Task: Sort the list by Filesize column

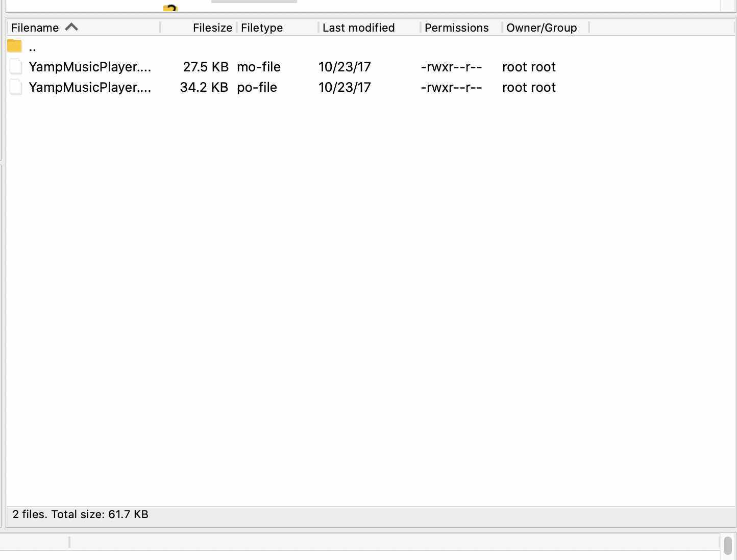Action: tap(212, 28)
